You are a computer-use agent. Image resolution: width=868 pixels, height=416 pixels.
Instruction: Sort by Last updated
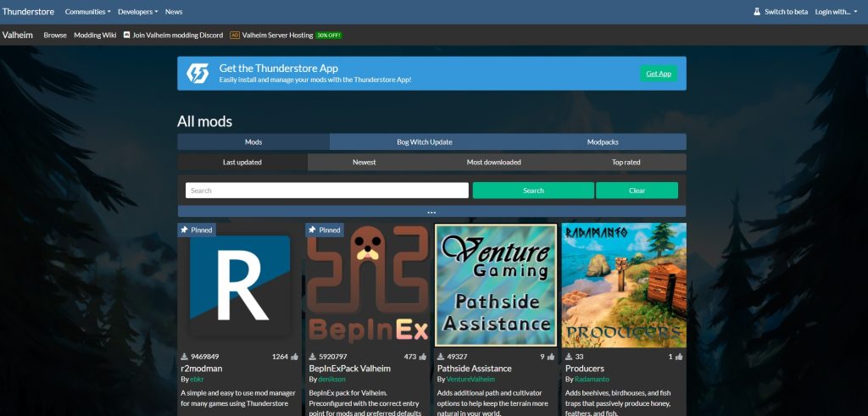click(x=242, y=162)
